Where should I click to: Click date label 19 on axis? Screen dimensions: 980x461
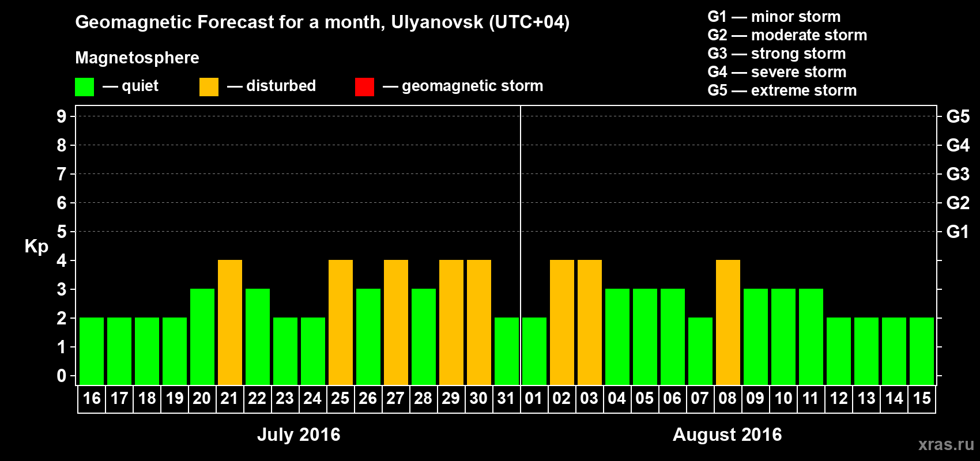175,399
